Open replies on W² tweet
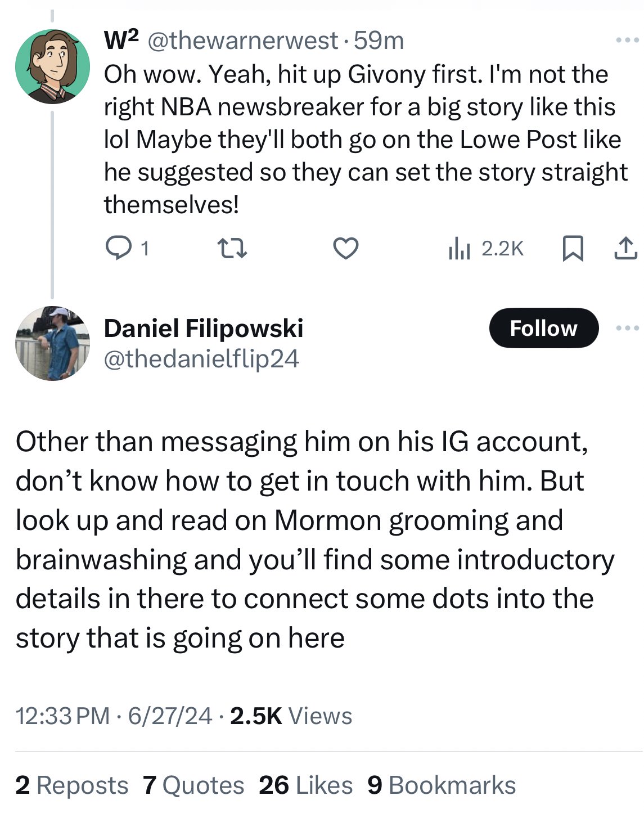 pos(118,248)
